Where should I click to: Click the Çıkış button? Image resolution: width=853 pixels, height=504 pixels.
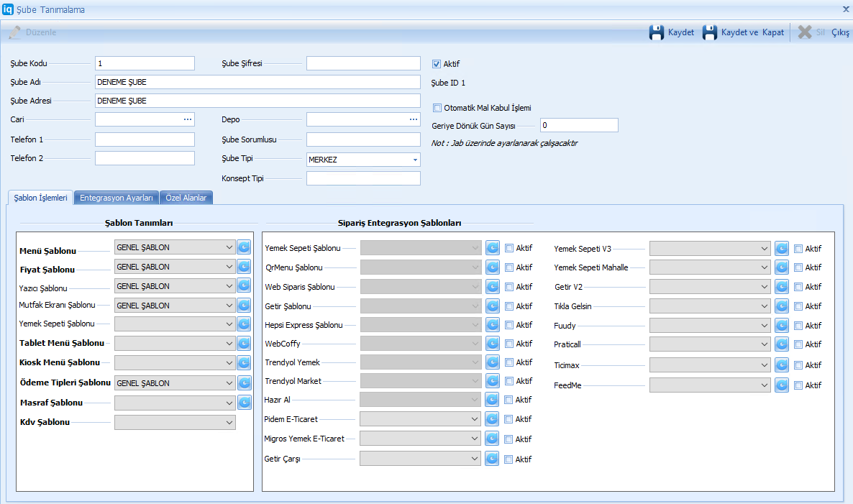click(x=840, y=32)
